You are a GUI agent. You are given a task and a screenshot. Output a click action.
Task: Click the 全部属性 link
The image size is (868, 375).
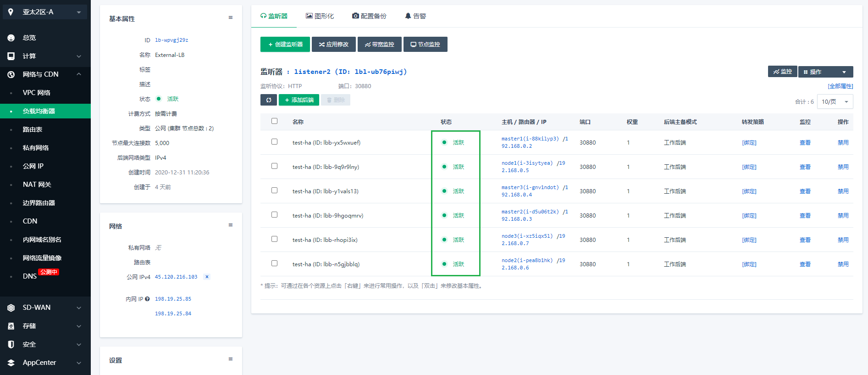(840, 86)
